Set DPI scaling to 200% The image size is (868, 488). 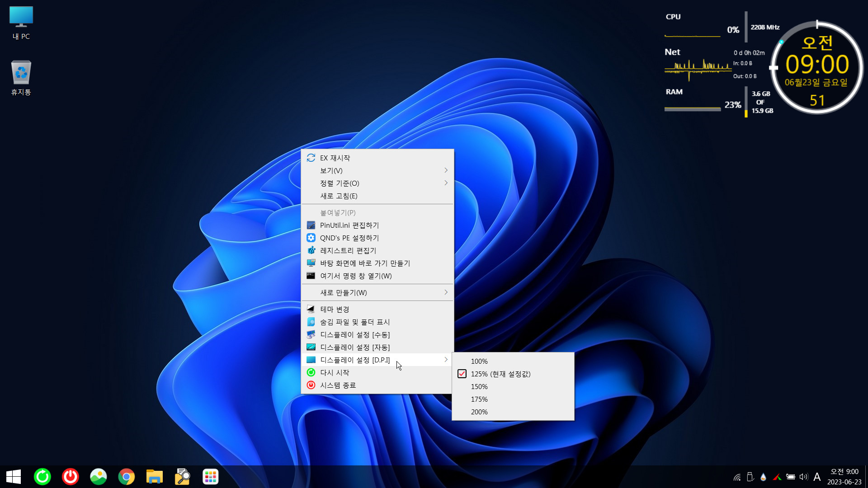[x=513, y=412]
